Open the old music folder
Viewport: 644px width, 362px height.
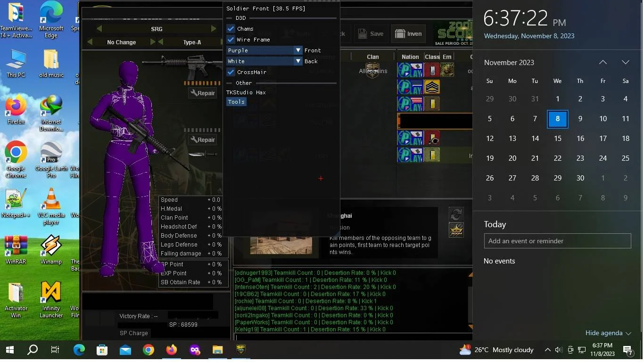pyautogui.click(x=51, y=64)
